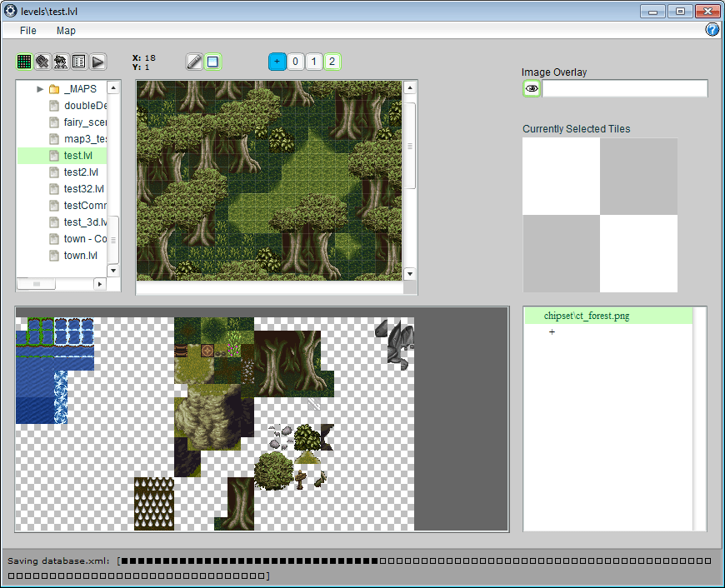Toggle the grid view icon
Image resolution: width=725 pixels, height=588 pixels.
point(24,62)
